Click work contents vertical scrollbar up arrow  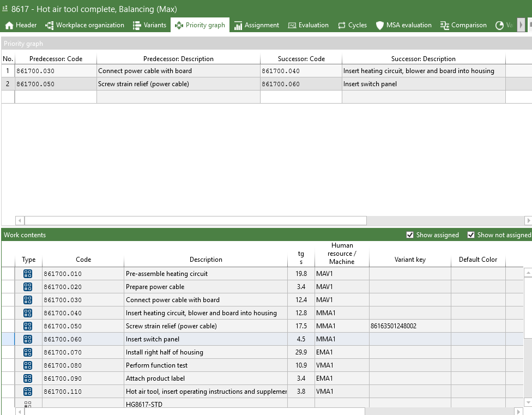(x=528, y=272)
